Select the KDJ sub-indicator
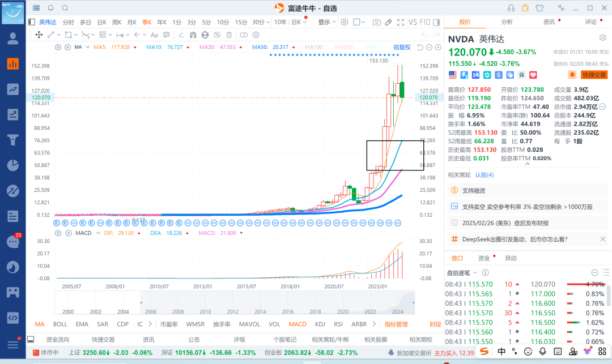The width and height of the screenshot is (612, 364). coord(320,324)
